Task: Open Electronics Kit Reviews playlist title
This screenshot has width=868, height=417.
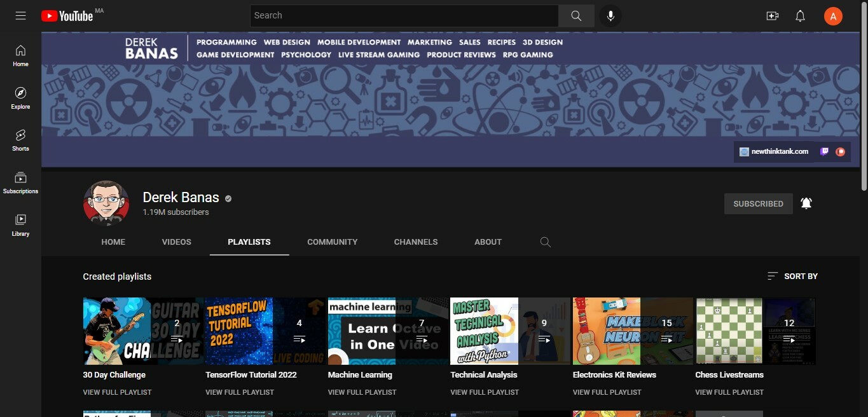Action: (x=614, y=375)
